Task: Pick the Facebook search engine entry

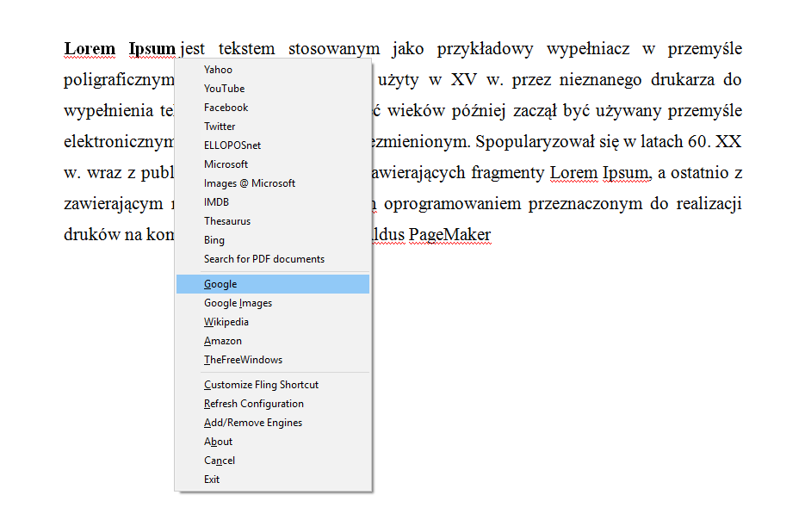Action: pos(273,108)
